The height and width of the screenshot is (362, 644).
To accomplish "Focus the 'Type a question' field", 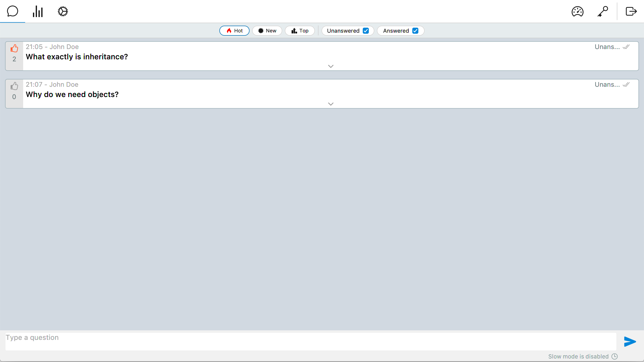I will tap(311, 341).
